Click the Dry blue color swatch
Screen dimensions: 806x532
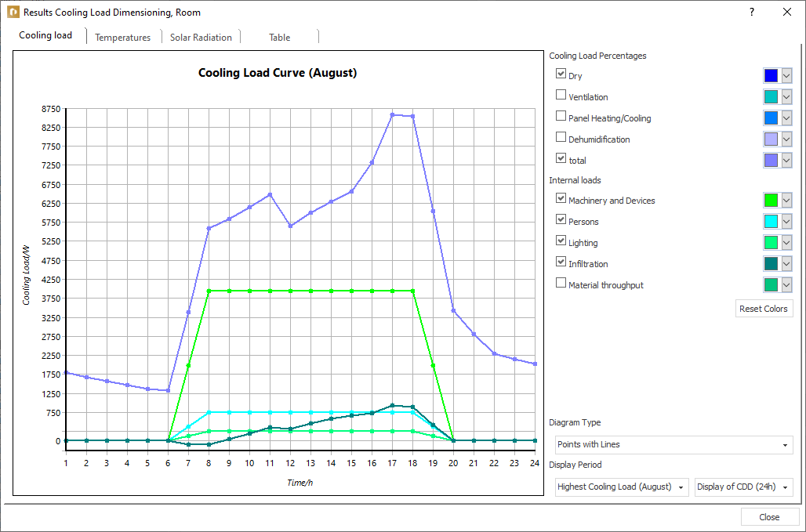tap(771, 76)
